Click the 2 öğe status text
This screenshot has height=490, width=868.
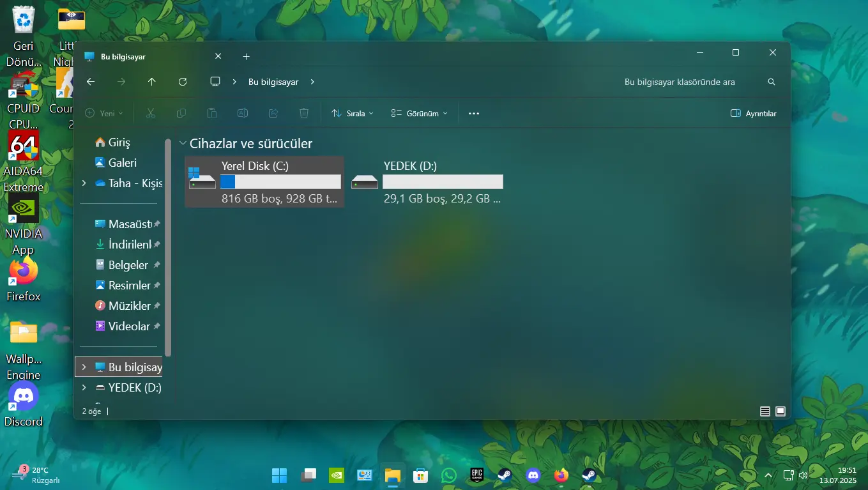91,411
